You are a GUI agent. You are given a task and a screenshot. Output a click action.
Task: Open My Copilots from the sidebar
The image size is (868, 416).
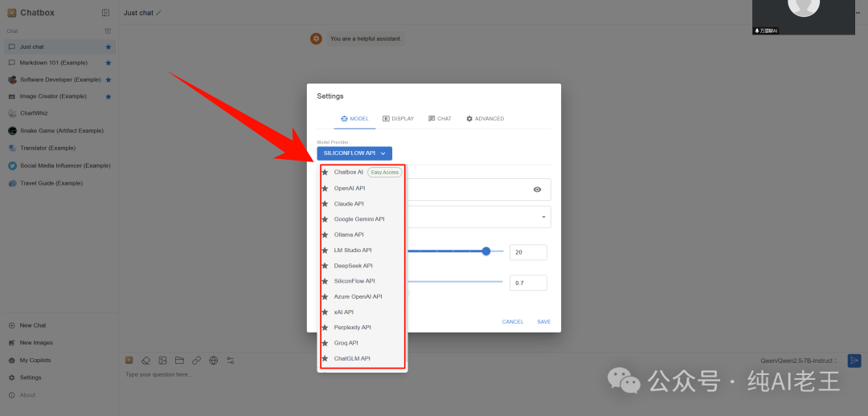59,360
